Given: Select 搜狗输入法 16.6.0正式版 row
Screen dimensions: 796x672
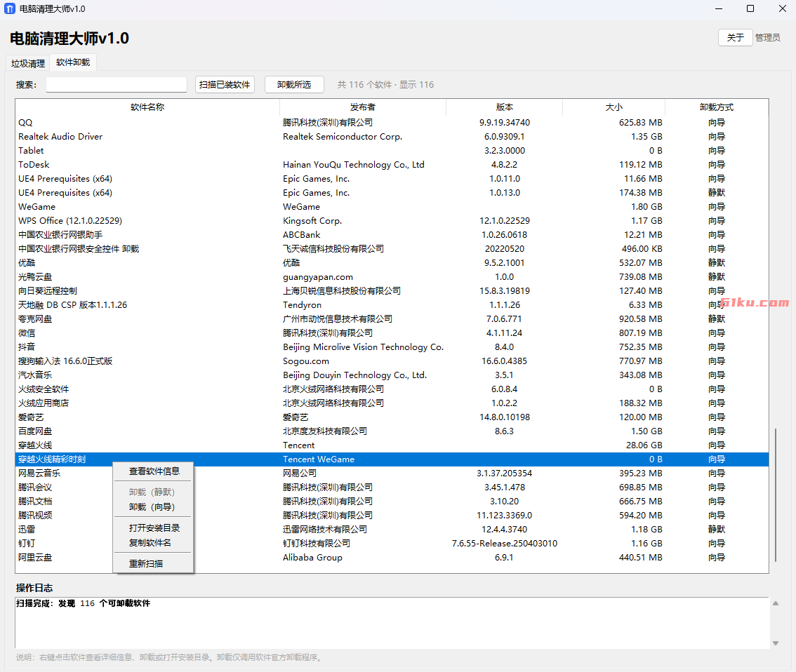Looking at the screenshot, I should click(x=392, y=361).
